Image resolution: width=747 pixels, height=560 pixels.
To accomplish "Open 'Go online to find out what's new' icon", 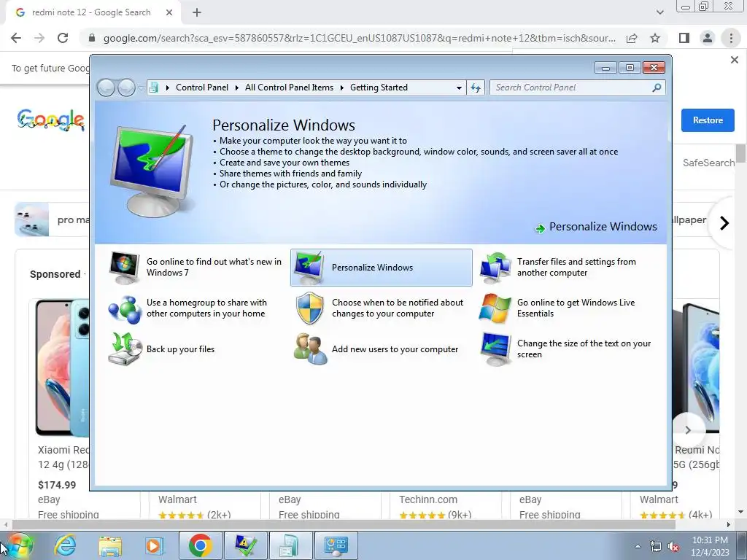I will (124, 268).
